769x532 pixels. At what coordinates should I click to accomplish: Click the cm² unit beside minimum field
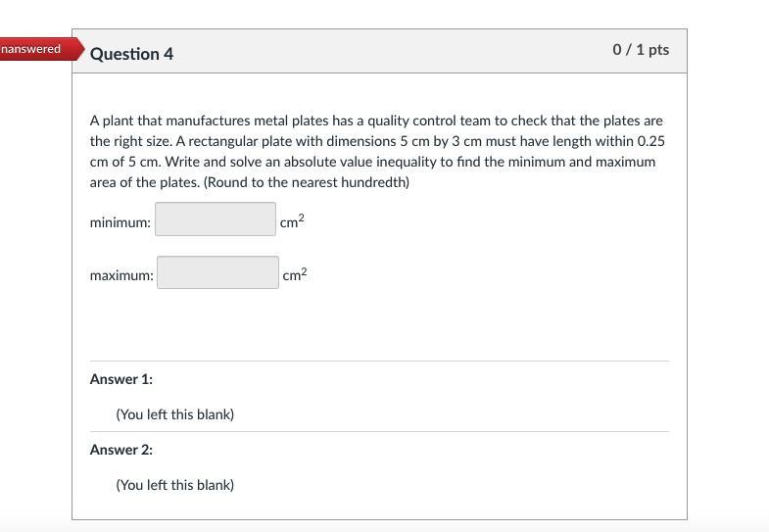292,222
